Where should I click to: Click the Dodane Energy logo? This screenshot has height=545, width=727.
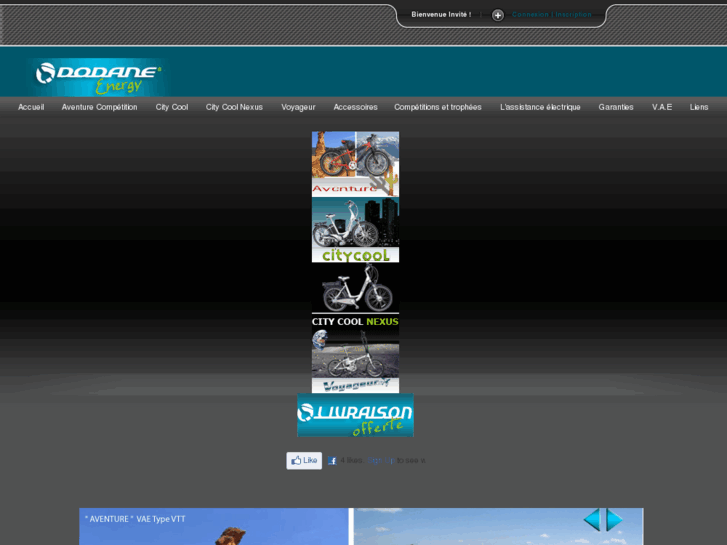tap(98, 77)
